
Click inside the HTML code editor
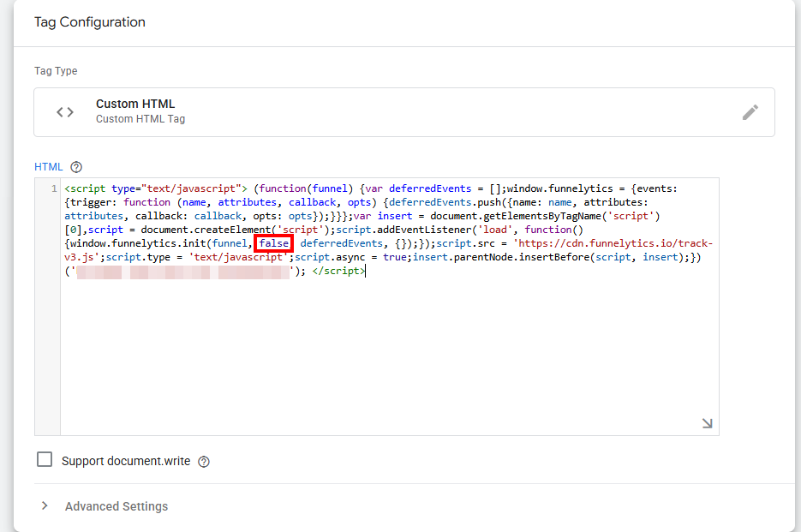coord(389,307)
